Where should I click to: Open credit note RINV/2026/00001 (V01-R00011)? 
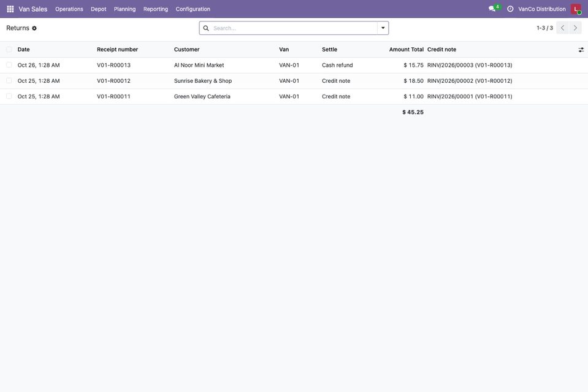tap(470, 96)
